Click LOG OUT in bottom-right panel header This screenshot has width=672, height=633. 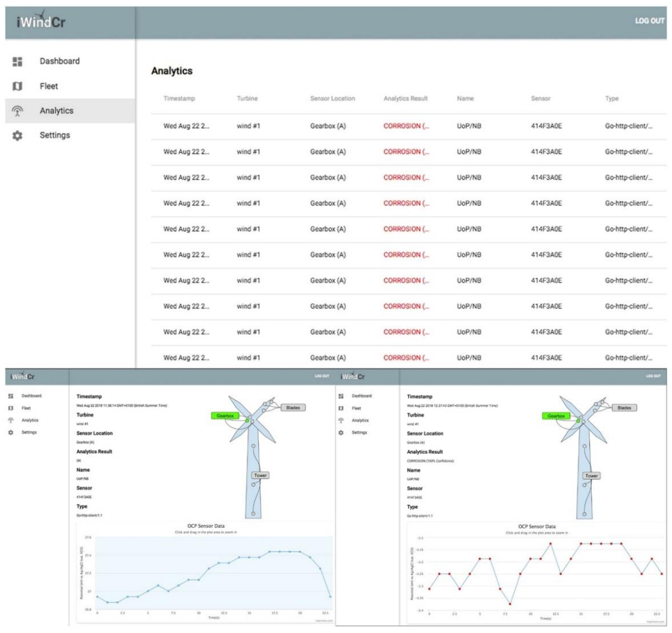[x=653, y=376]
